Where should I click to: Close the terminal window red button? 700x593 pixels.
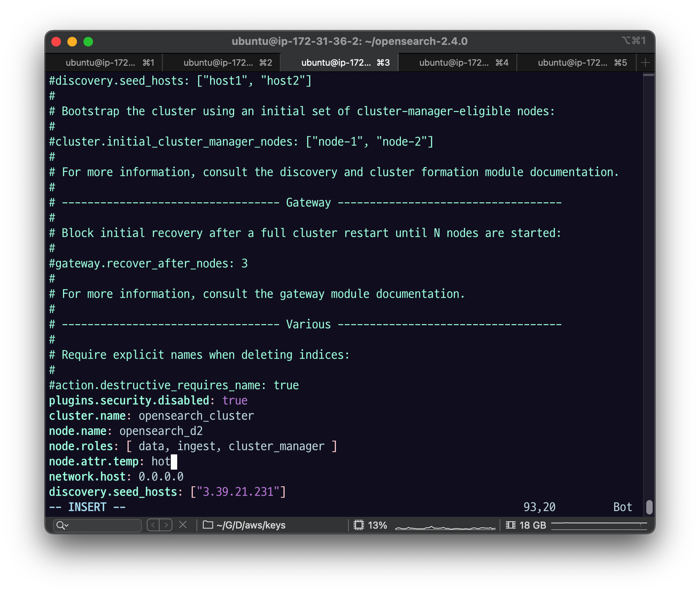(x=57, y=42)
